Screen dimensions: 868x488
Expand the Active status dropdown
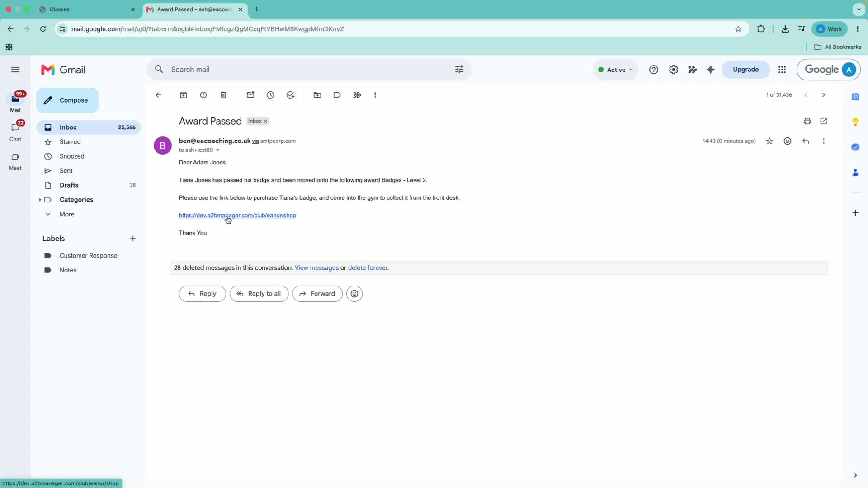[x=615, y=70]
